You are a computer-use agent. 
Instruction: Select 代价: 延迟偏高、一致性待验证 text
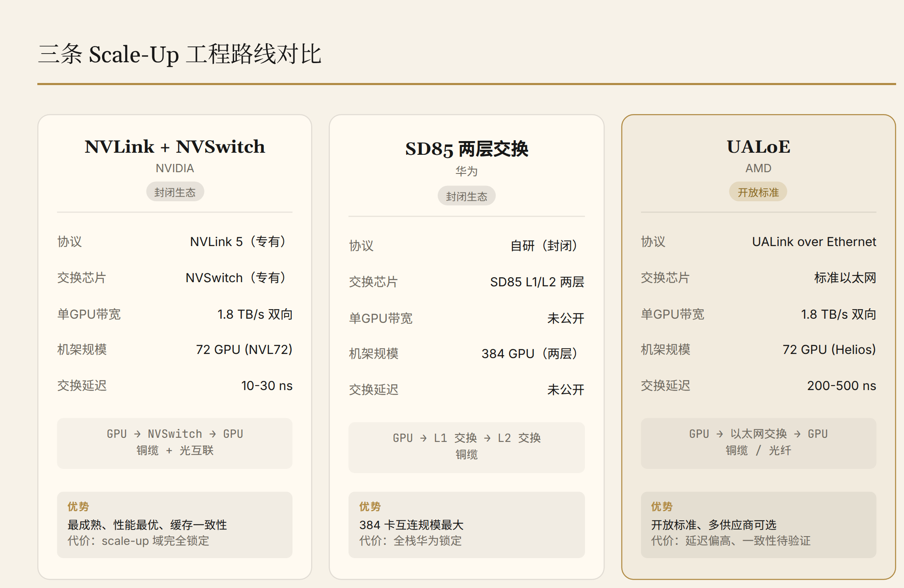point(731,541)
